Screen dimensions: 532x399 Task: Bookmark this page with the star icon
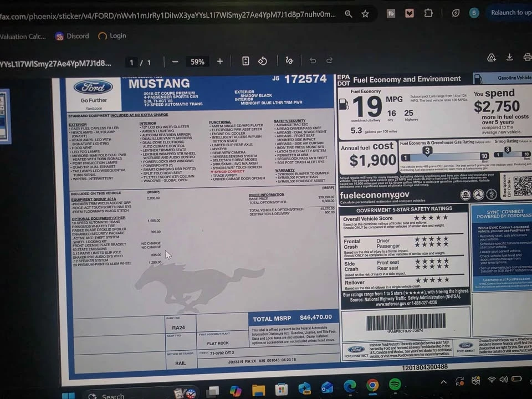pyautogui.click(x=365, y=14)
